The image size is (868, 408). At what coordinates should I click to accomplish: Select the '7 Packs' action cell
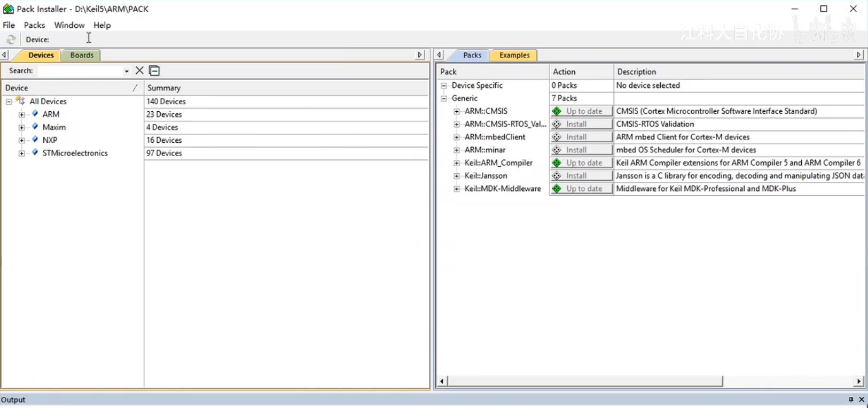click(581, 98)
